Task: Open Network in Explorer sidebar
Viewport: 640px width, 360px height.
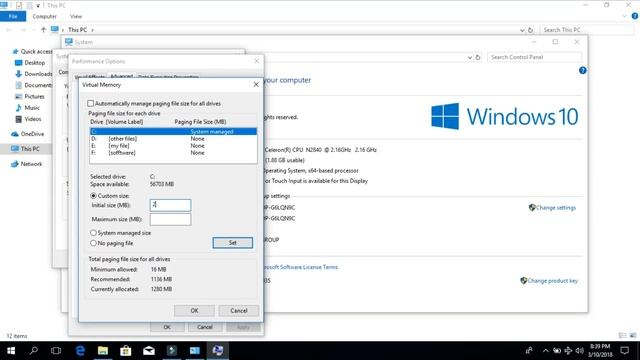Action: (27, 164)
